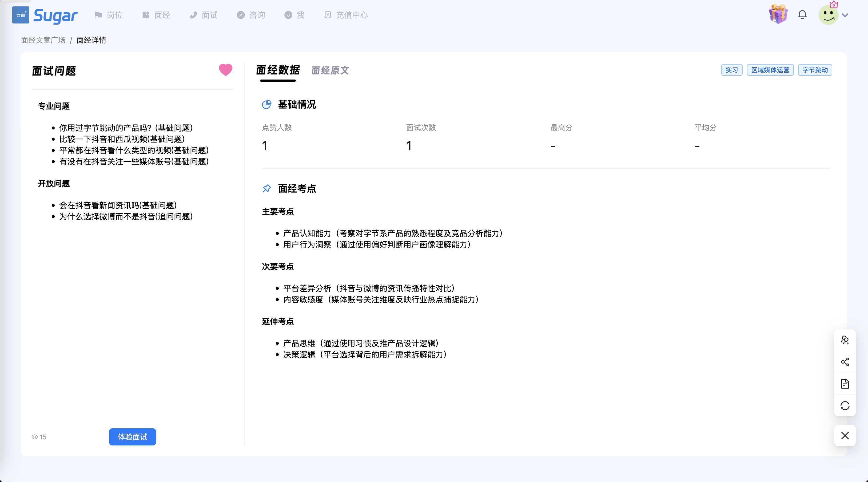
Task: Open the 我 profile menu item
Action: [294, 15]
